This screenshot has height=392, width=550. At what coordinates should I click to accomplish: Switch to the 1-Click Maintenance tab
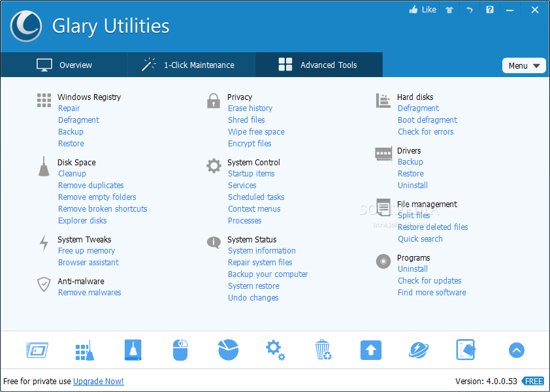pyautogui.click(x=191, y=65)
